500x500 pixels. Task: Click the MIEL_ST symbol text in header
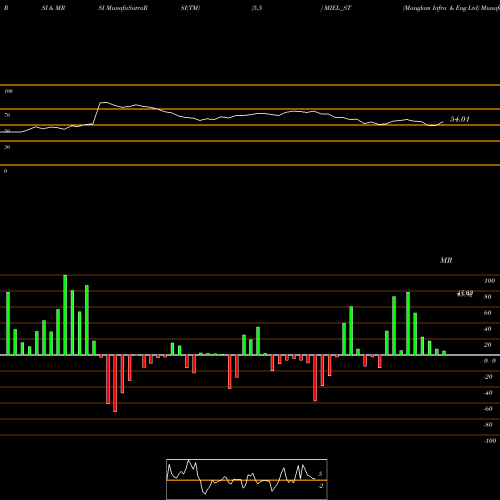(x=338, y=8)
